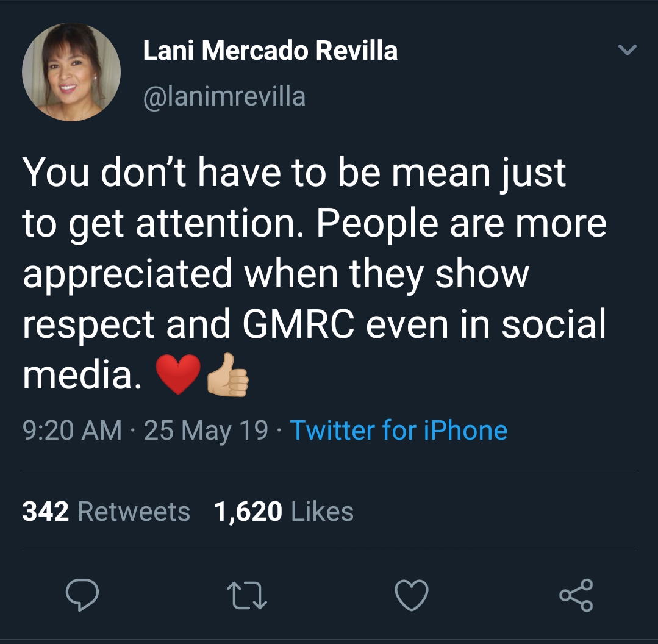The height and width of the screenshot is (644, 658).
Task: Click the 25 May 19 date
Action: pyautogui.click(x=206, y=430)
